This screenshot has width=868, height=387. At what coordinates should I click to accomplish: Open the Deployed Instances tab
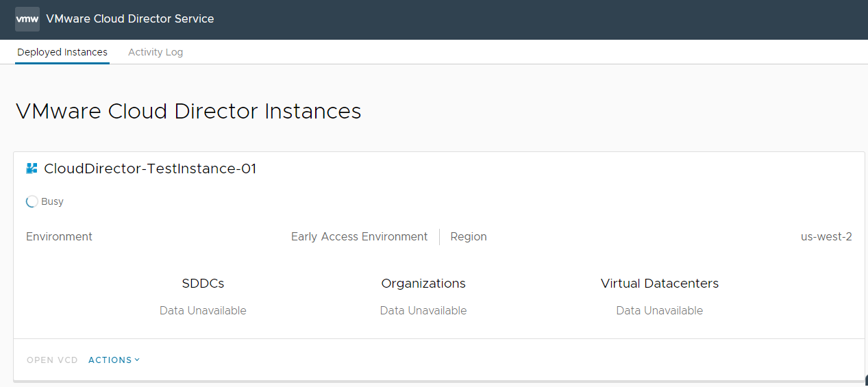tap(62, 52)
